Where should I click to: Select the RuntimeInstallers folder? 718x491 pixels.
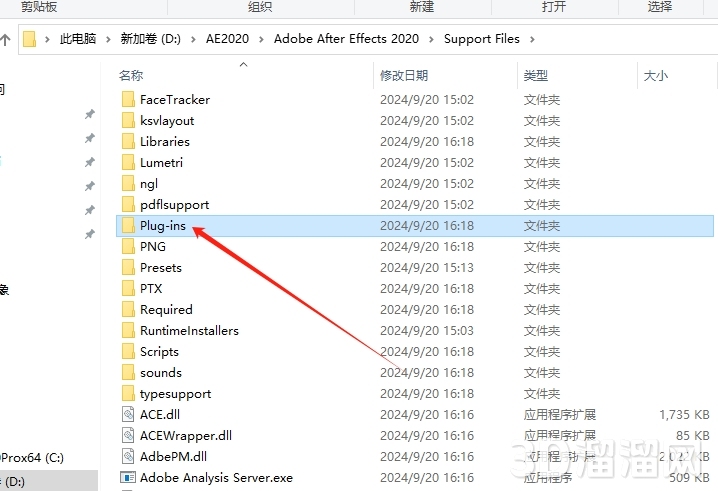189,331
